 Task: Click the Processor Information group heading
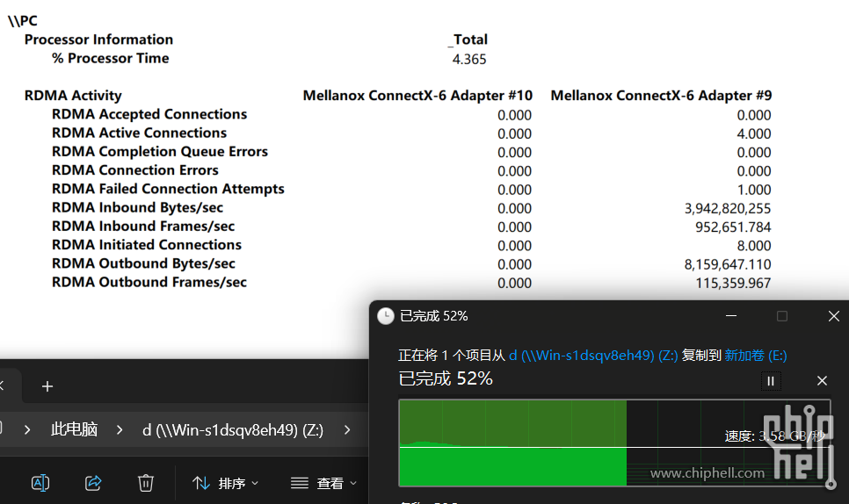tap(98, 40)
